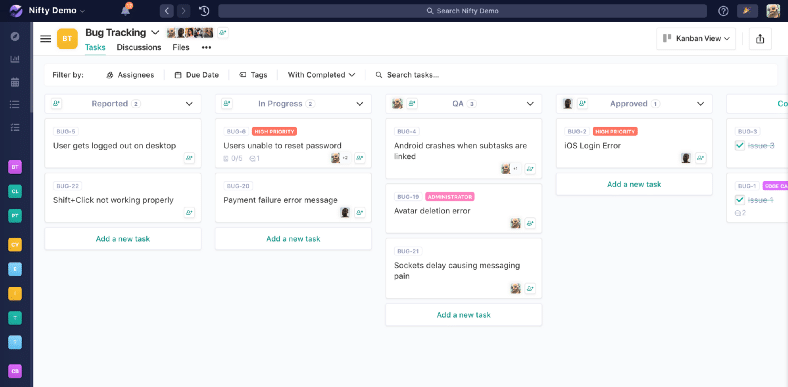Click the compass overview icon in sidebar
The image size is (788, 387).
[15, 36]
